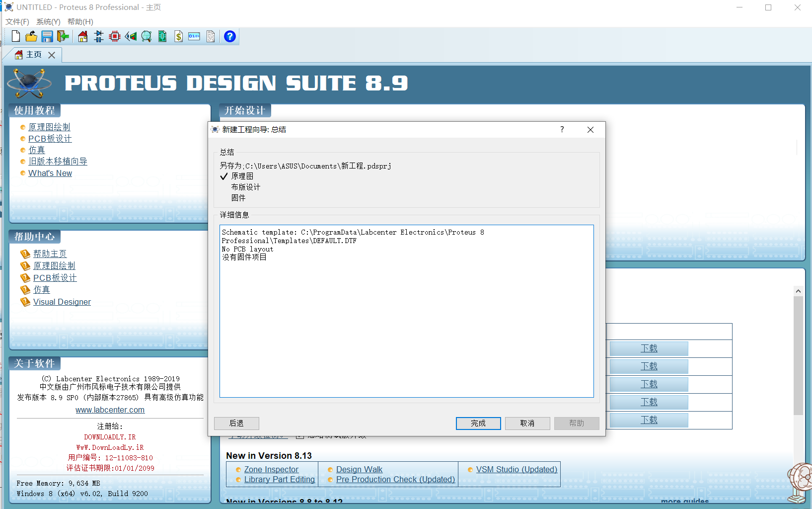
Task: Go back with the 后退 button
Action: (236, 423)
